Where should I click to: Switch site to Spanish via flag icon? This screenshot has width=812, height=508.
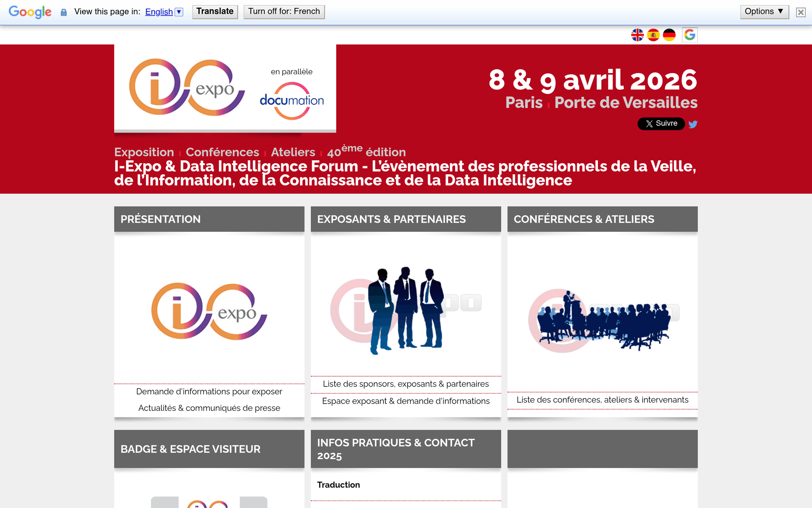(x=653, y=35)
